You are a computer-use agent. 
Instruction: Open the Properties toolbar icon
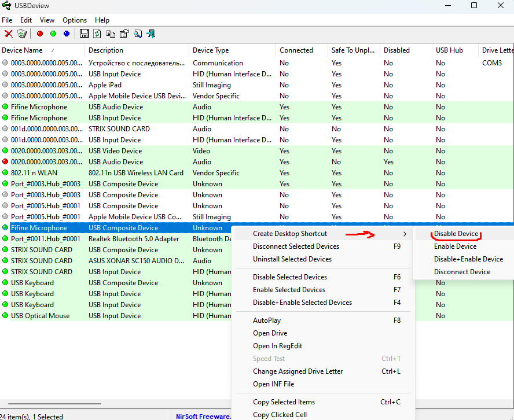point(124,34)
